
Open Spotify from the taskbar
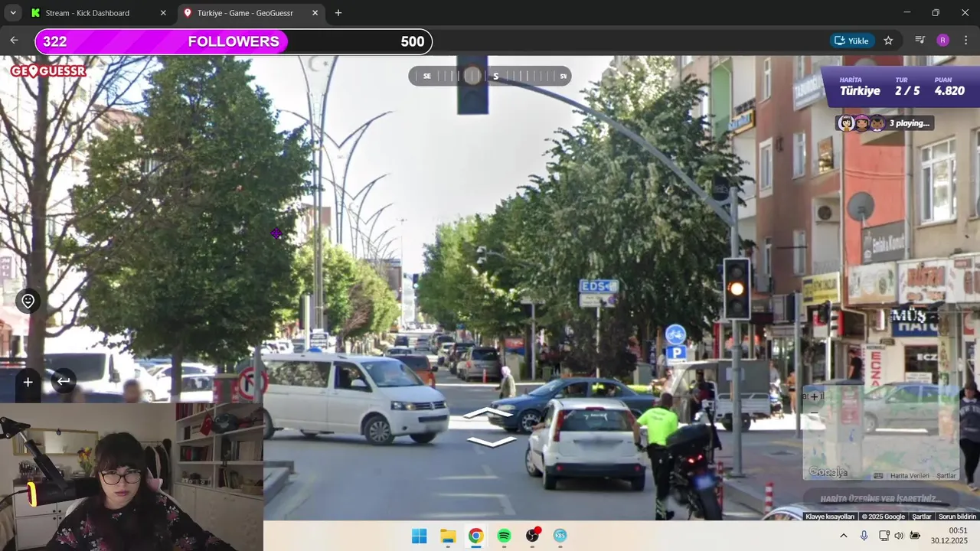[x=504, y=536]
